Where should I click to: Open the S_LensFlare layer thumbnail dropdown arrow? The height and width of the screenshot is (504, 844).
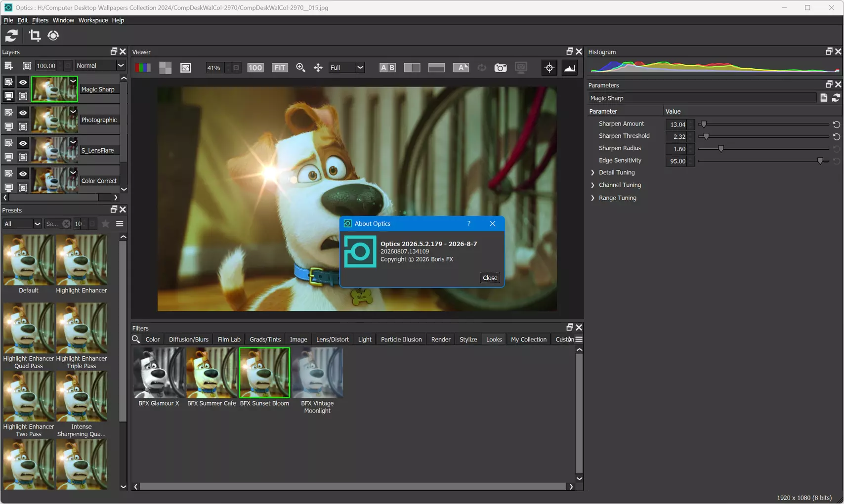[x=73, y=142]
